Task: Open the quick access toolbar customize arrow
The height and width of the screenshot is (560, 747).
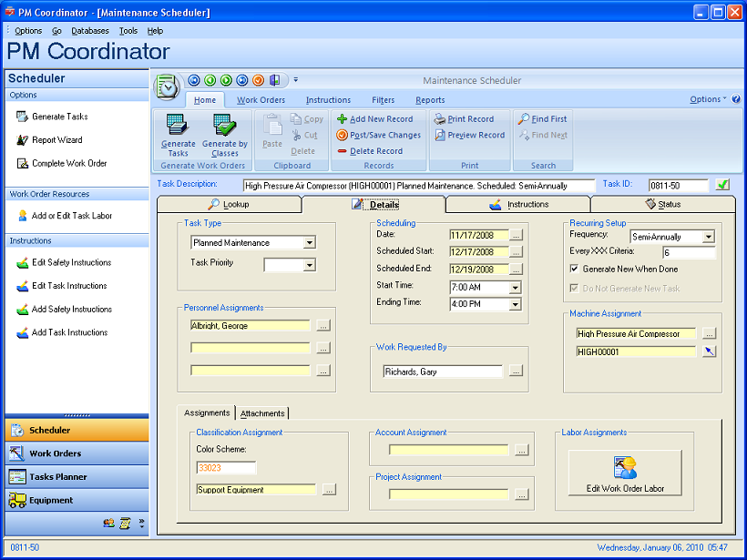Action: tap(295, 80)
